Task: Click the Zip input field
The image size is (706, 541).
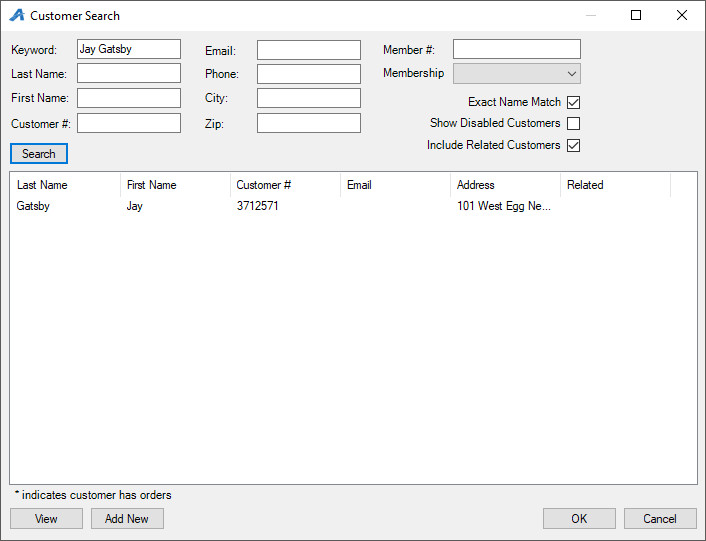Action: (x=309, y=123)
